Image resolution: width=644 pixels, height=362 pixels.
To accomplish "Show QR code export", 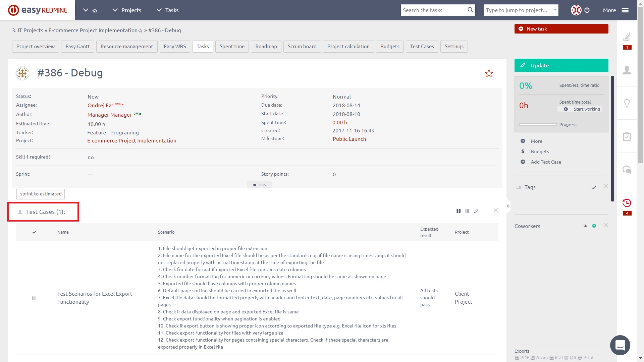I will [570, 358].
